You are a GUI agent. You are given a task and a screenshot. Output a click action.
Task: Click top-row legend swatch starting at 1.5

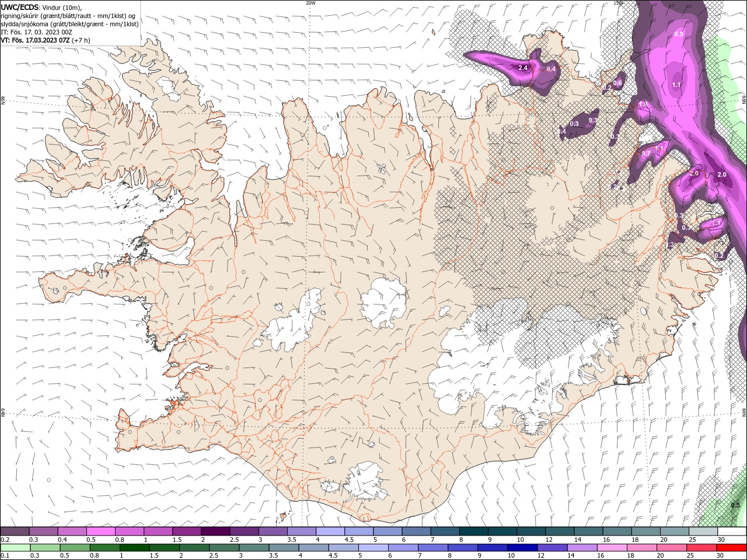click(x=187, y=531)
